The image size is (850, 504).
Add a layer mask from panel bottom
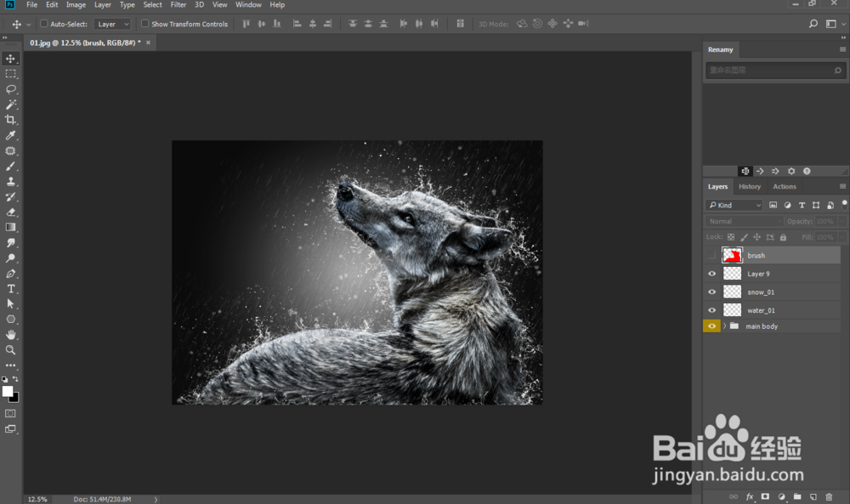[x=765, y=496]
